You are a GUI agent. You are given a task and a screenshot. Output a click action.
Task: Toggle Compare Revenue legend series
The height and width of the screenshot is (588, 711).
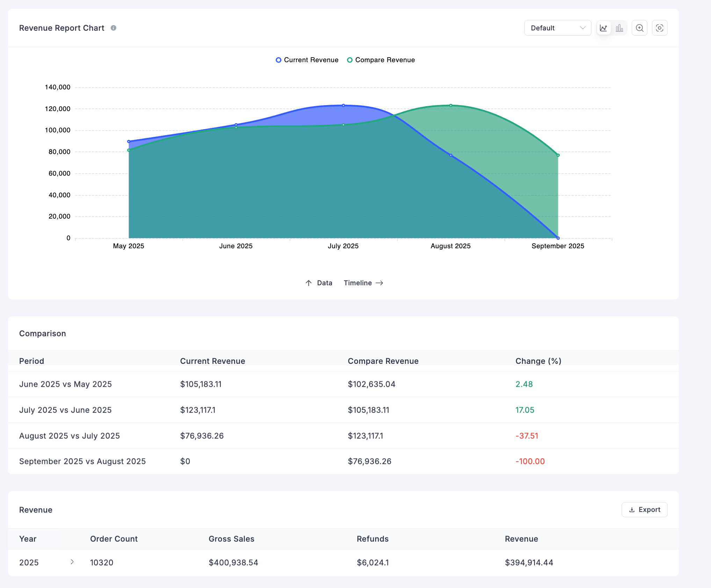point(381,60)
